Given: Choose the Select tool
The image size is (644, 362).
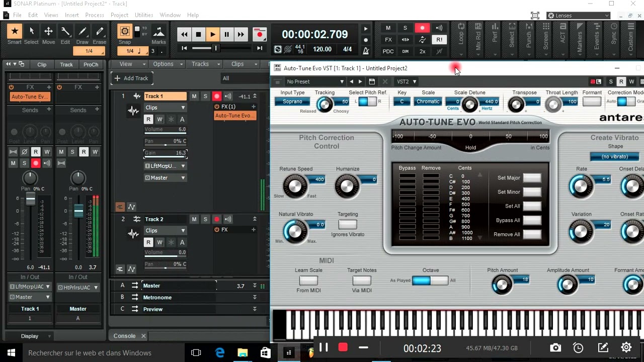Looking at the screenshot, I should pos(31,32).
